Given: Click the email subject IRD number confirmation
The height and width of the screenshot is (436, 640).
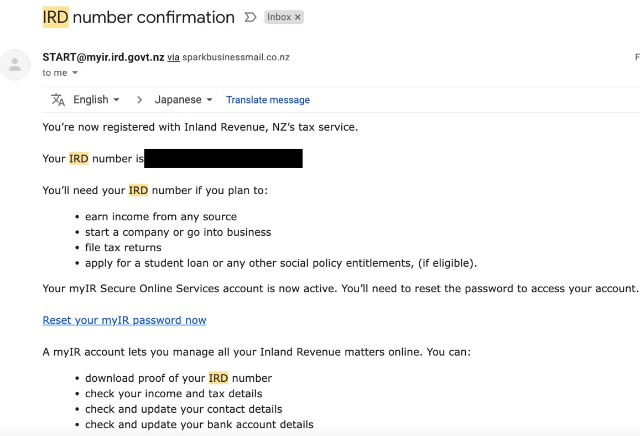Looking at the screenshot, I should click(138, 17).
